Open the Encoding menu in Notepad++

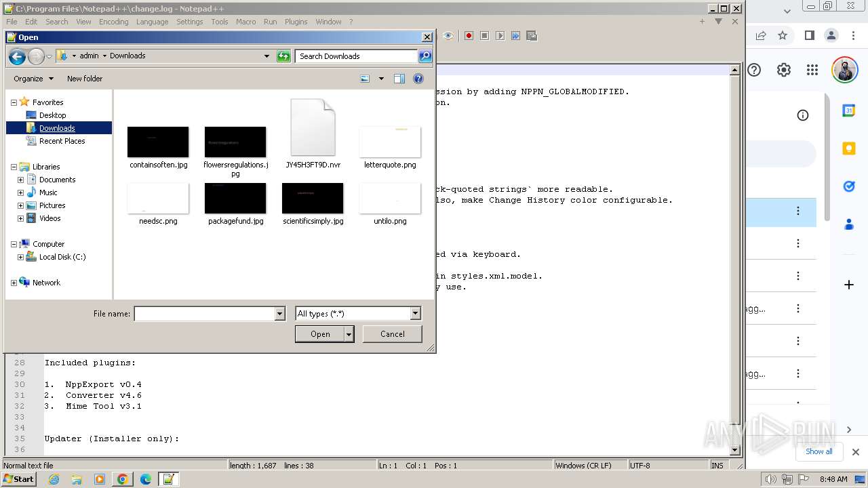113,22
